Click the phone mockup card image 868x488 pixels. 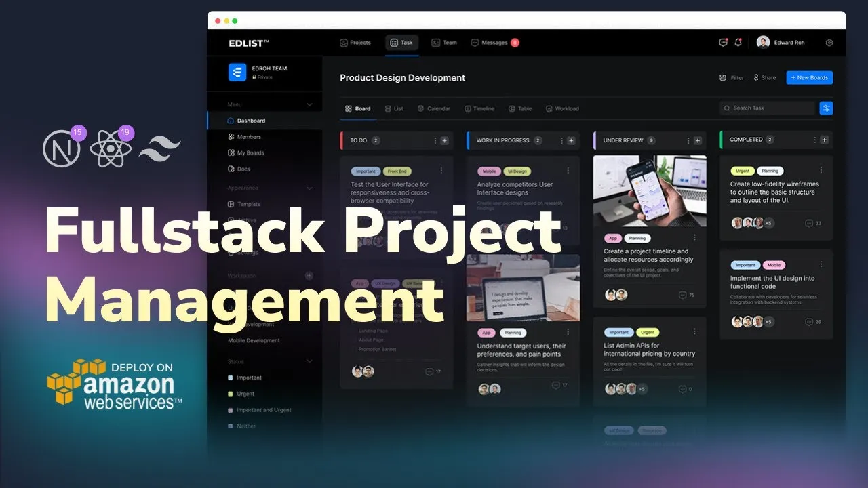pos(650,190)
